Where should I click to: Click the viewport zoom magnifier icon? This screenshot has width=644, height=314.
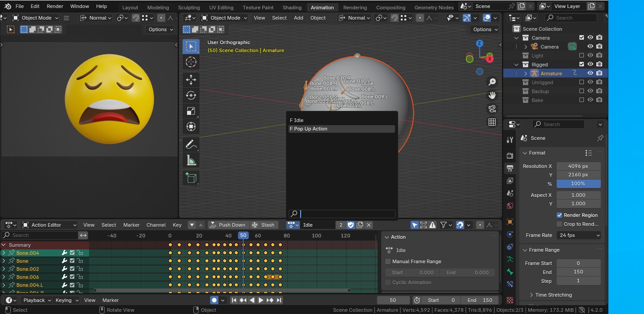[x=492, y=82]
